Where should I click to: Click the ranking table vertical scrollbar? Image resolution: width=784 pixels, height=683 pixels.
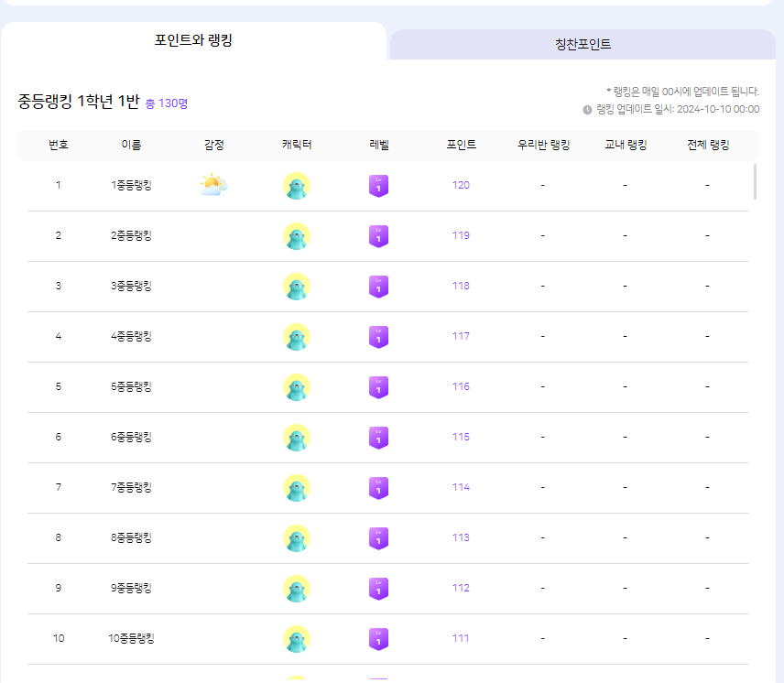point(755,182)
